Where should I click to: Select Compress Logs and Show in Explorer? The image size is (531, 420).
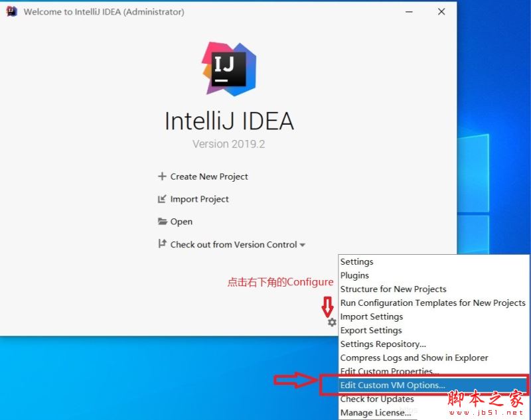[x=433, y=358]
